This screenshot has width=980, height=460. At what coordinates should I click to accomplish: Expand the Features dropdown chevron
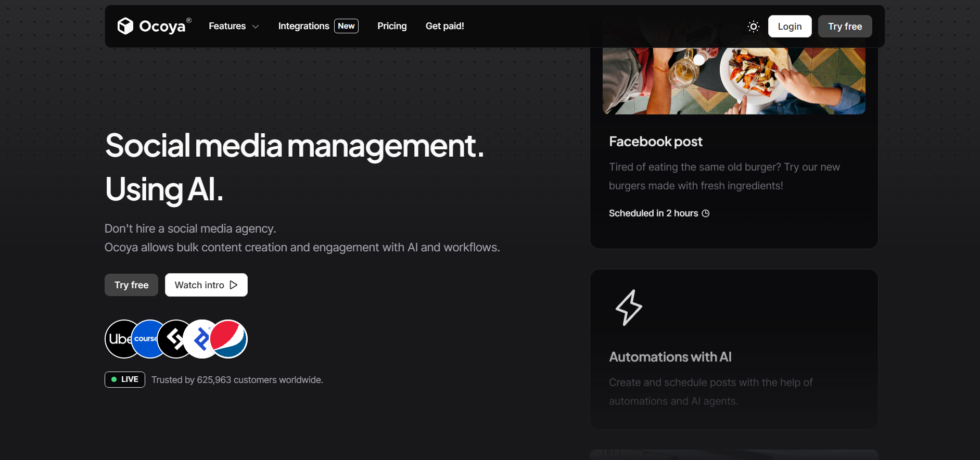256,27
